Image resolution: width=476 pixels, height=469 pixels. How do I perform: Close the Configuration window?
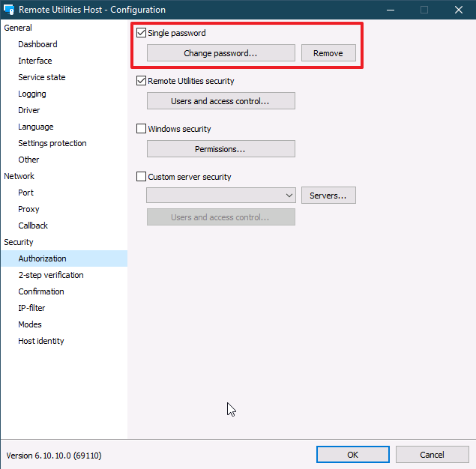(x=458, y=10)
